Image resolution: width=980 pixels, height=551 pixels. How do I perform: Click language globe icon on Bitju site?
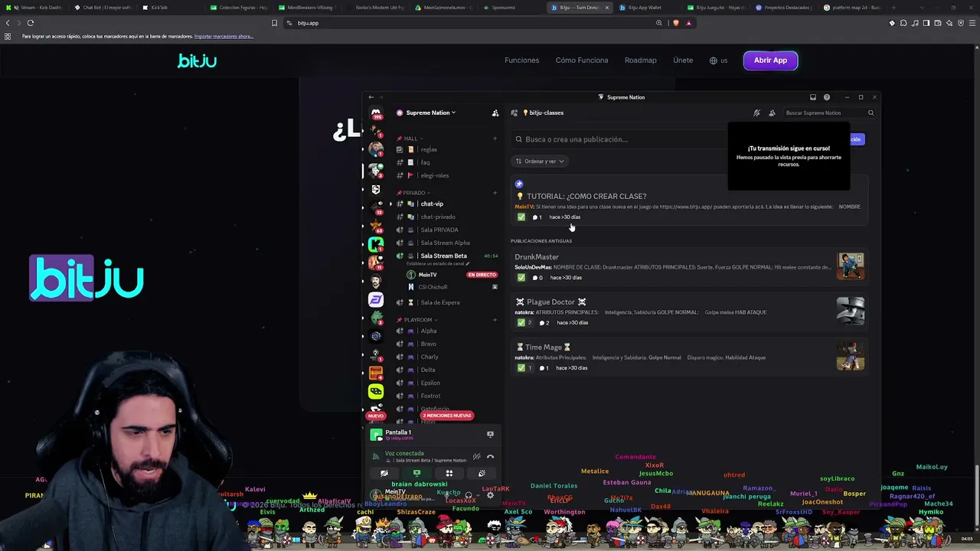[714, 60]
